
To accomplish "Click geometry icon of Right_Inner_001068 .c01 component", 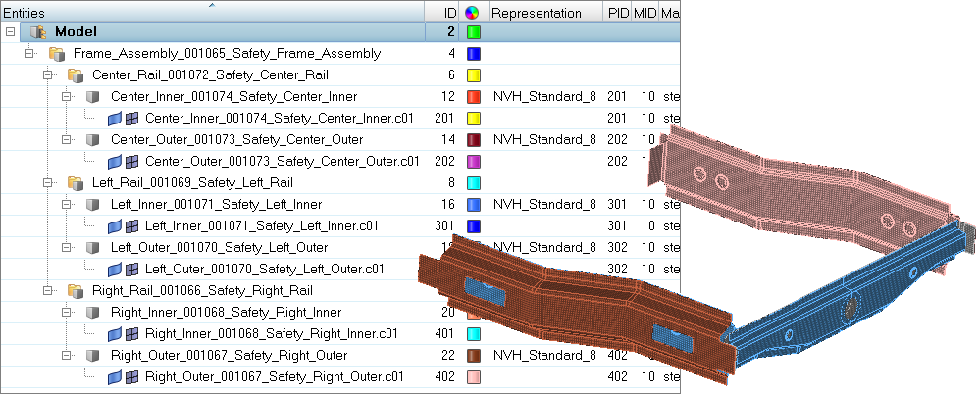I will click(x=114, y=334).
